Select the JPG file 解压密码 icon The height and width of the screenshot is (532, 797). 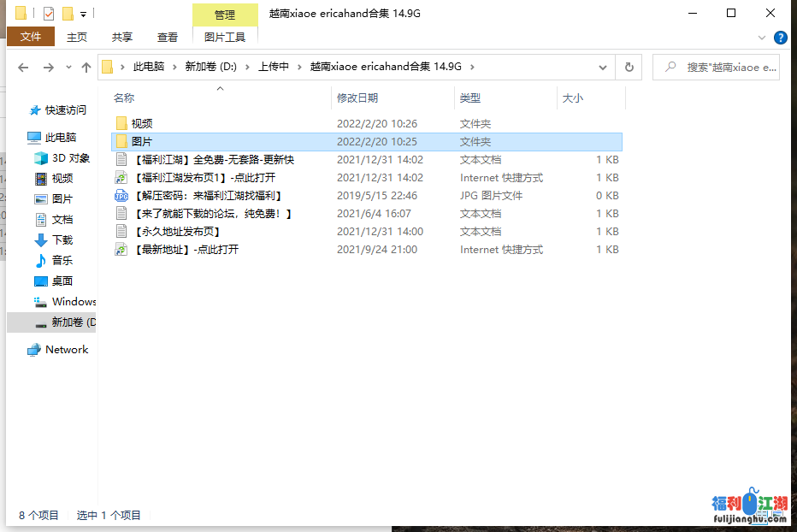click(x=121, y=196)
